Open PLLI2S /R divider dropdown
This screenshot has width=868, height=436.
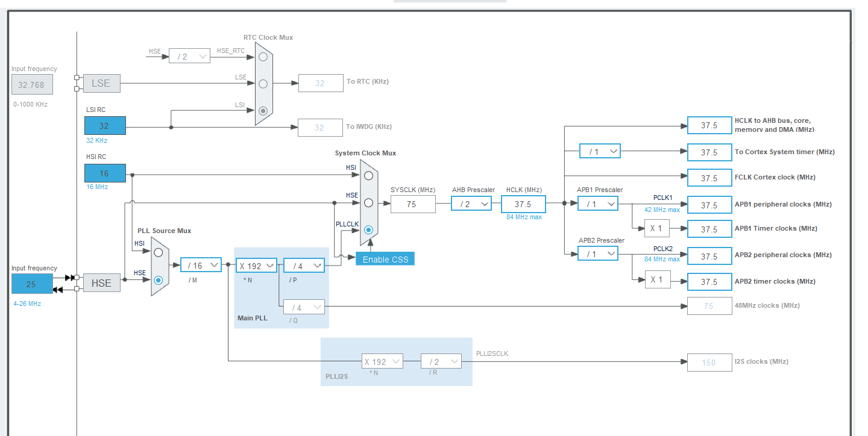pyautogui.click(x=441, y=361)
